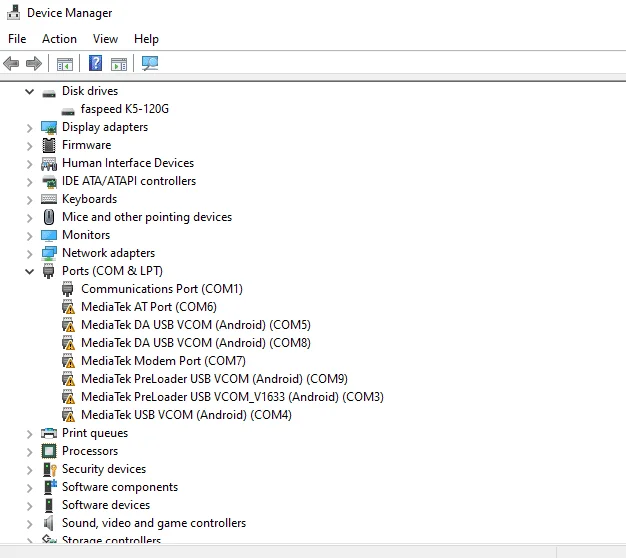This screenshot has height=558, width=626.
Task: Click the Software components icon
Action: point(50,487)
